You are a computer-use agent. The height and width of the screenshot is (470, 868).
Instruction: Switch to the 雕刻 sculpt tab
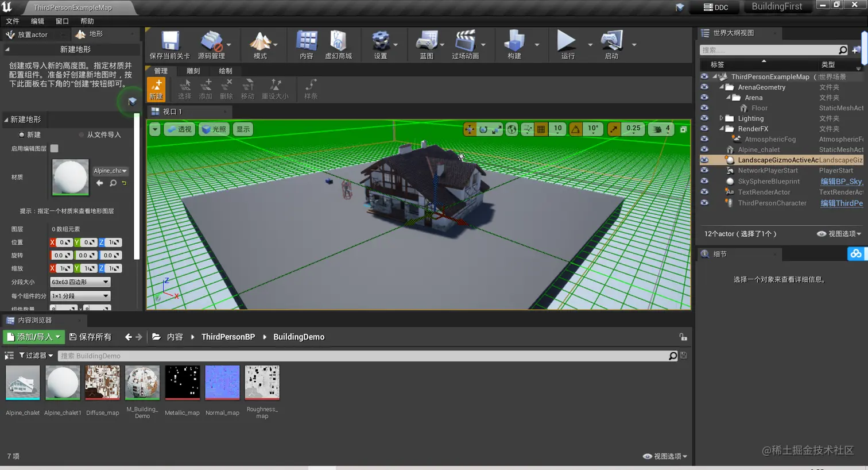point(193,71)
